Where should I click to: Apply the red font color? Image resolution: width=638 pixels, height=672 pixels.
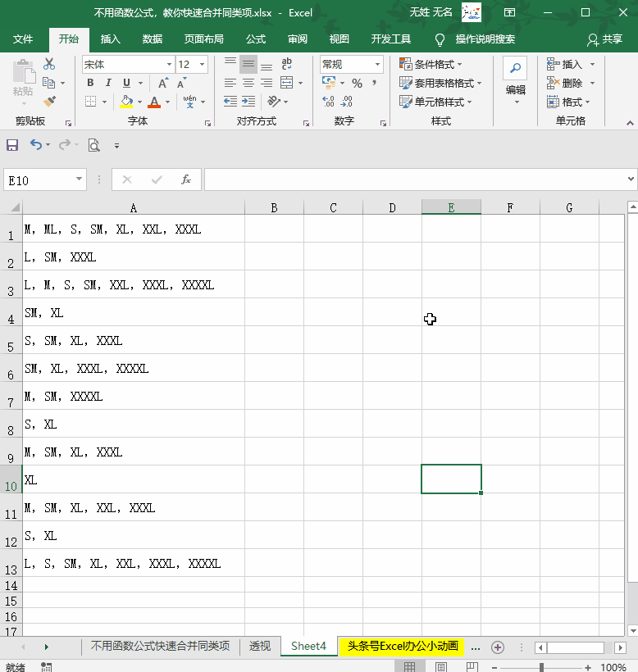(x=154, y=102)
